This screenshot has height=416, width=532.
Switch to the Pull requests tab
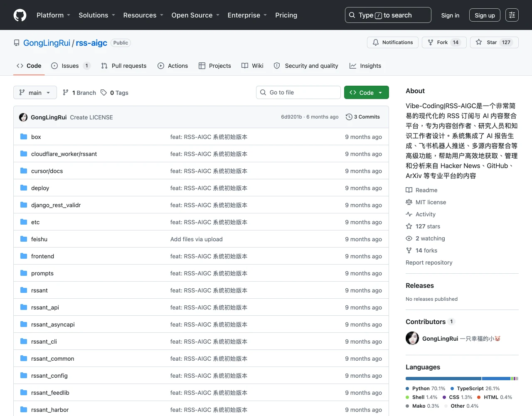coord(124,66)
